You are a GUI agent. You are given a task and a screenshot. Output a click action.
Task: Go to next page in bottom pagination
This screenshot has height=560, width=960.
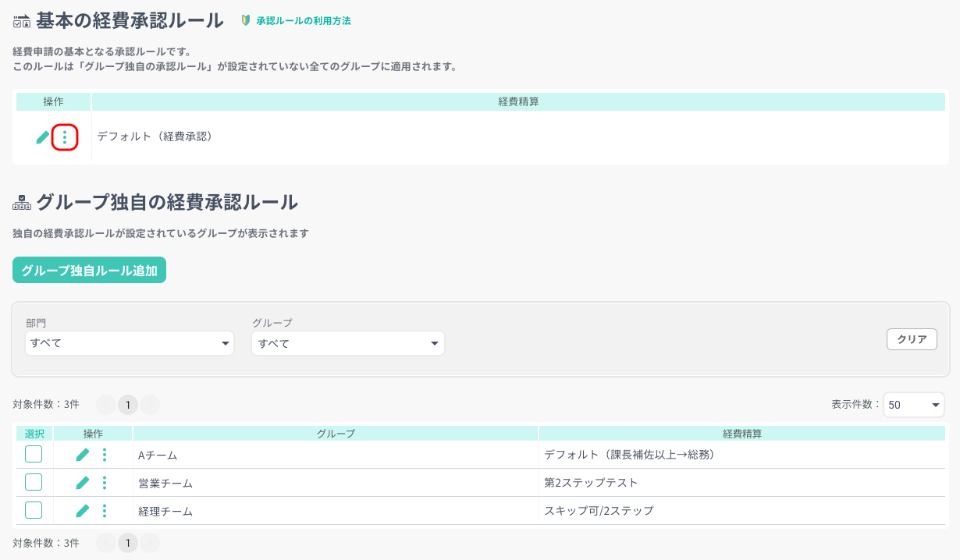point(150,543)
